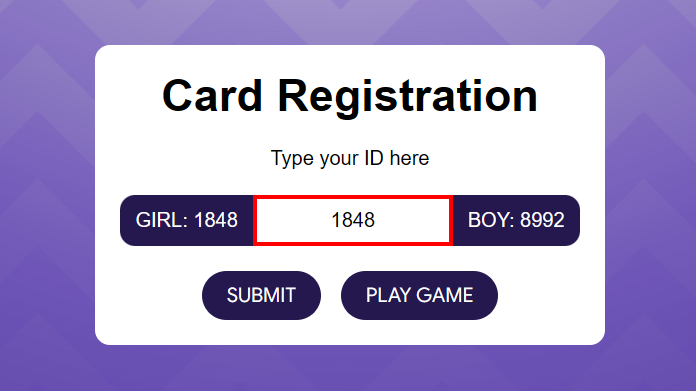Click the red border of the ID box

[x=353, y=197]
